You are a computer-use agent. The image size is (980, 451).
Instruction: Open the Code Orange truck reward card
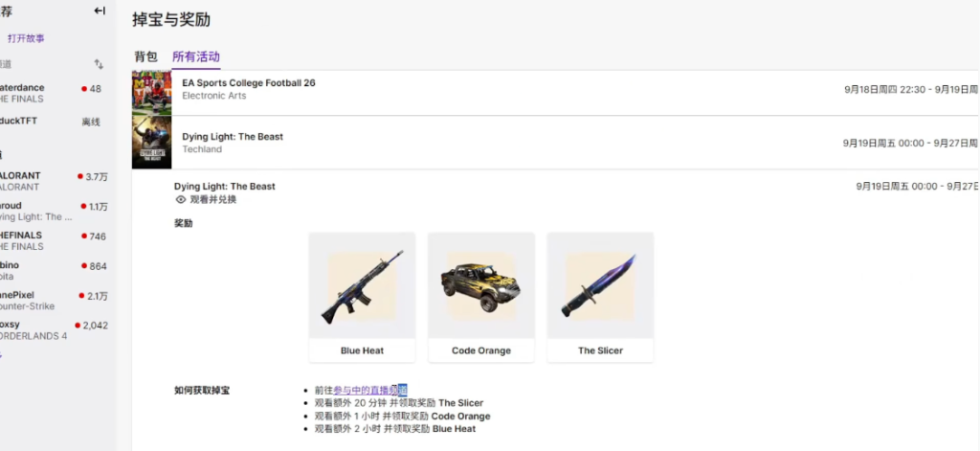pos(481,297)
